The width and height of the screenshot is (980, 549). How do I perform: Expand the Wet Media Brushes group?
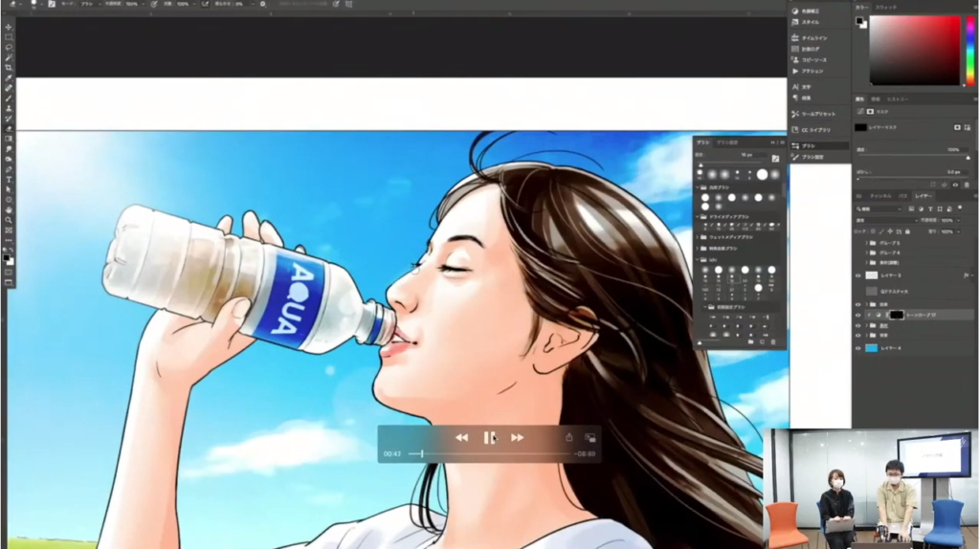[x=698, y=237]
